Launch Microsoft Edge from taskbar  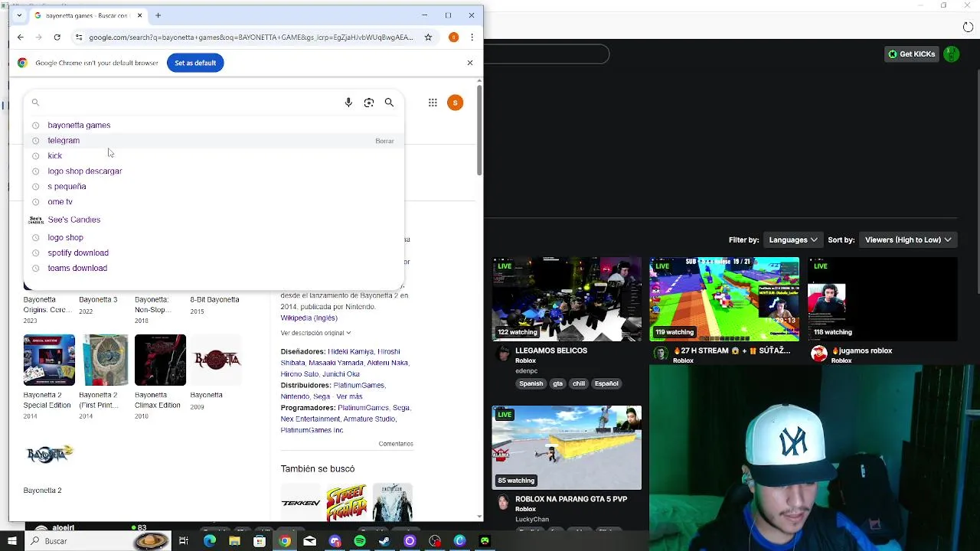click(x=210, y=541)
